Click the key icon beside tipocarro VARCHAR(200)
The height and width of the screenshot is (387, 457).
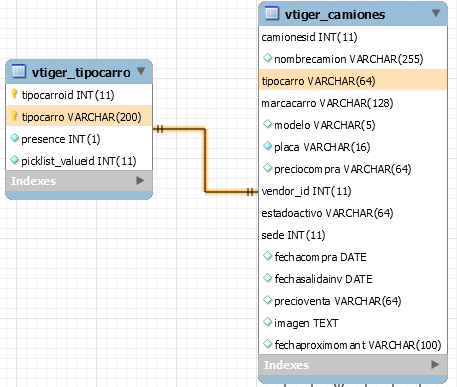[14, 116]
